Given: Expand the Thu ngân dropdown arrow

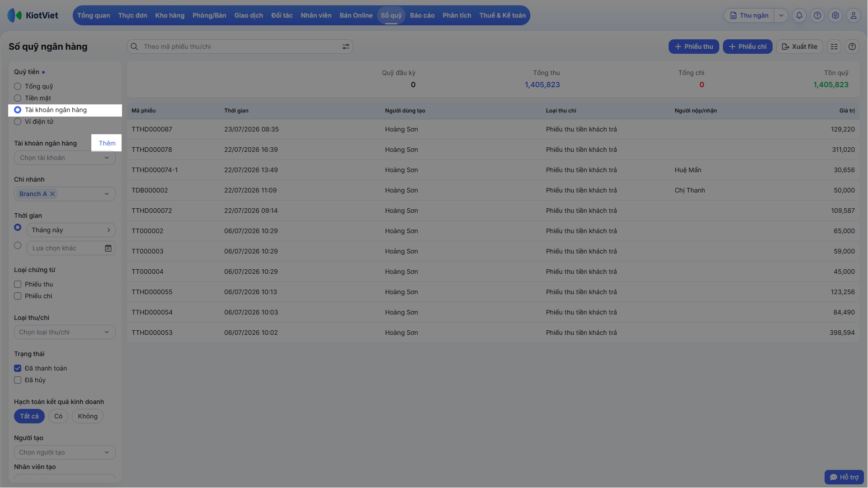Looking at the screenshot, I should [781, 15].
